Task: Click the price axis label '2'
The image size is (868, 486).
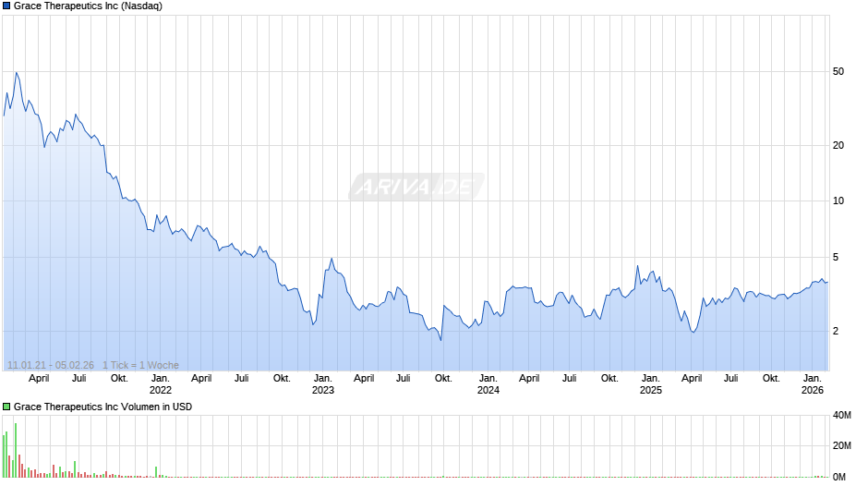Action: coord(836,331)
